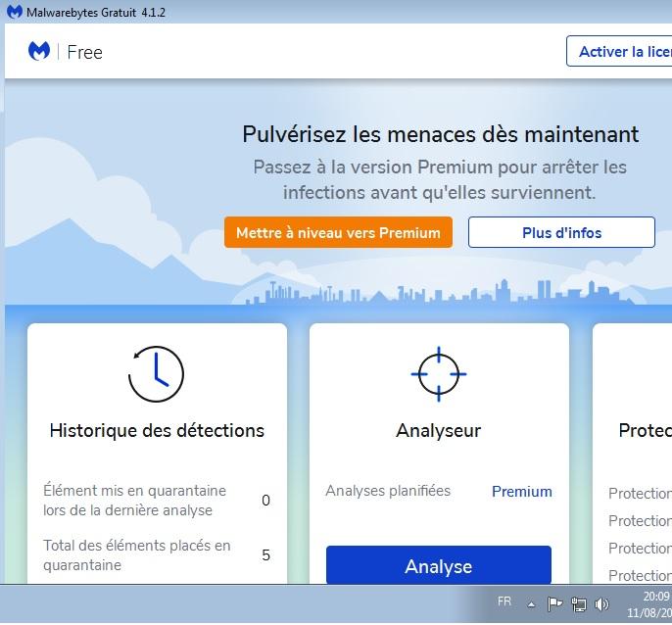
Task: Click the volume speaker tray icon
Action: 601,604
